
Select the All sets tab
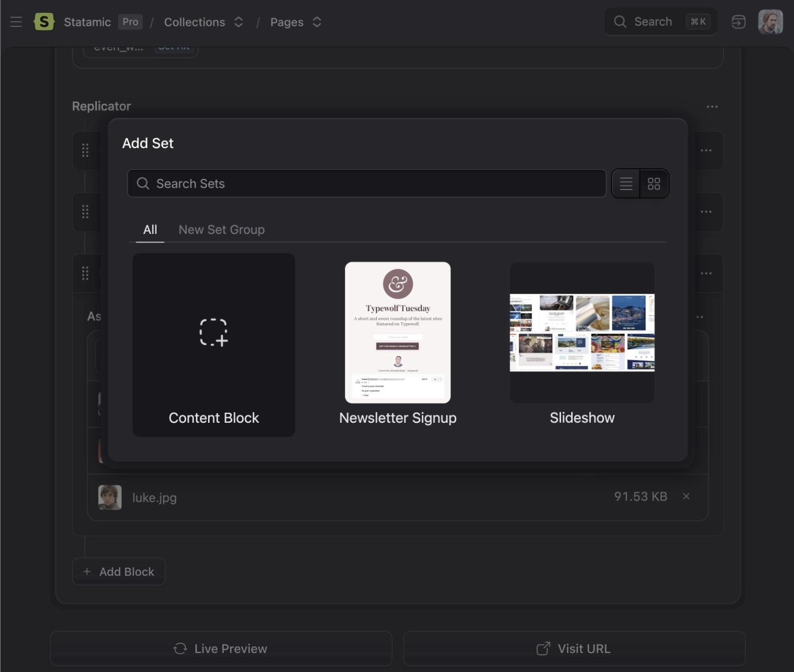[x=150, y=230]
